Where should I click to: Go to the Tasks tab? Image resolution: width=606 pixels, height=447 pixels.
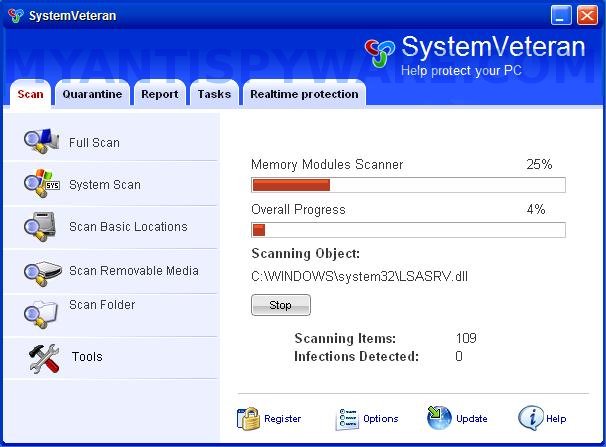(214, 94)
